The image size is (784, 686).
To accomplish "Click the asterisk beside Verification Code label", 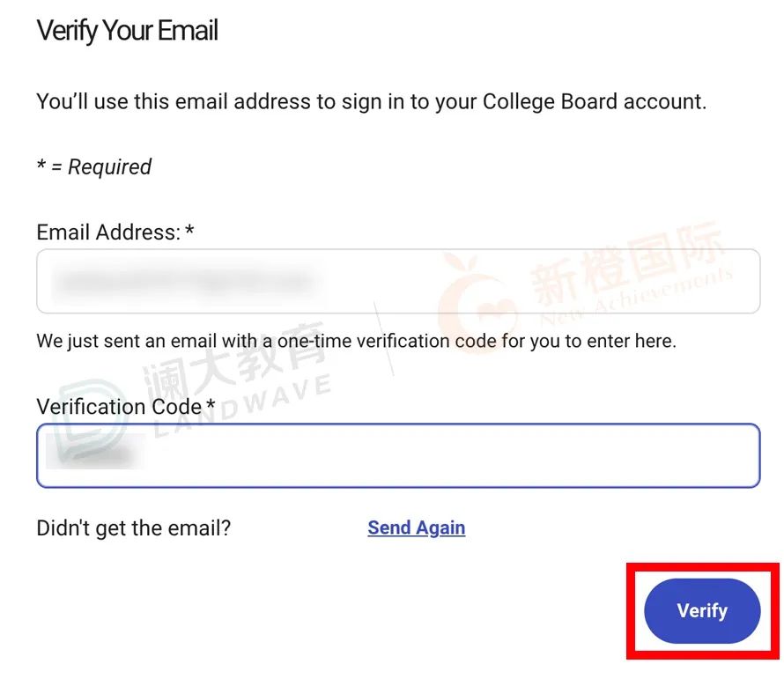I will click(x=211, y=406).
